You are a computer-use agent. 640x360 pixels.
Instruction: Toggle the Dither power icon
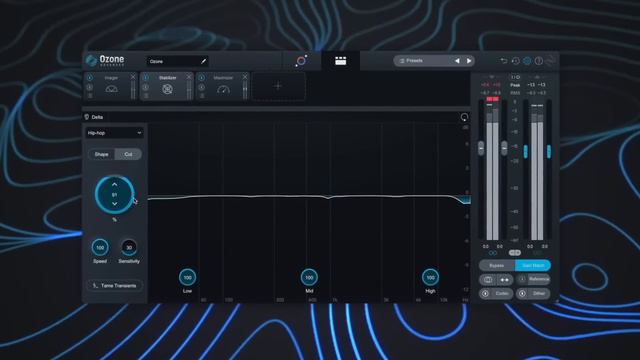522,293
